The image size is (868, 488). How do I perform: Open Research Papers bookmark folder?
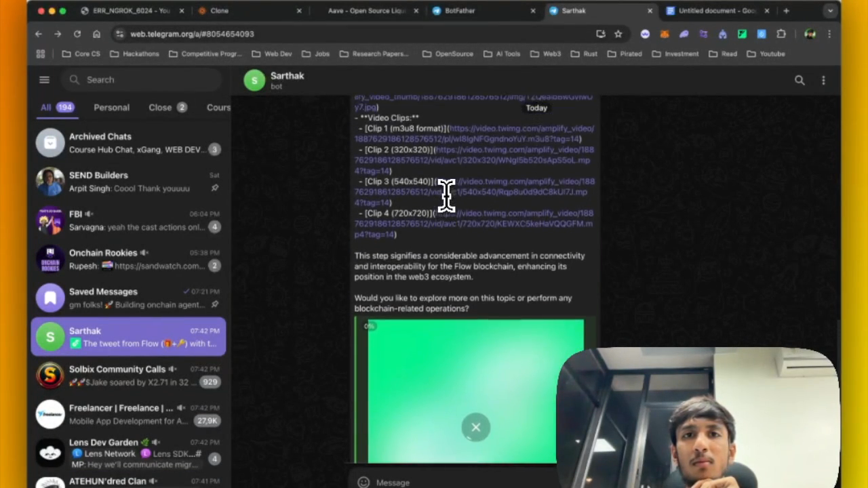click(x=374, y=54)
